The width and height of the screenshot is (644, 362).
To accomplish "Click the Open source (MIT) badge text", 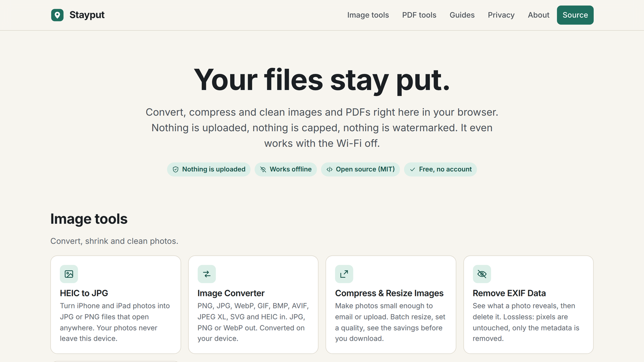I will click(x=365, y=169).
